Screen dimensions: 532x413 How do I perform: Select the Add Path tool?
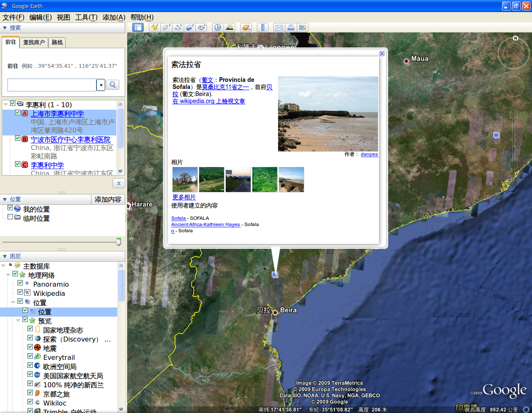178,27
